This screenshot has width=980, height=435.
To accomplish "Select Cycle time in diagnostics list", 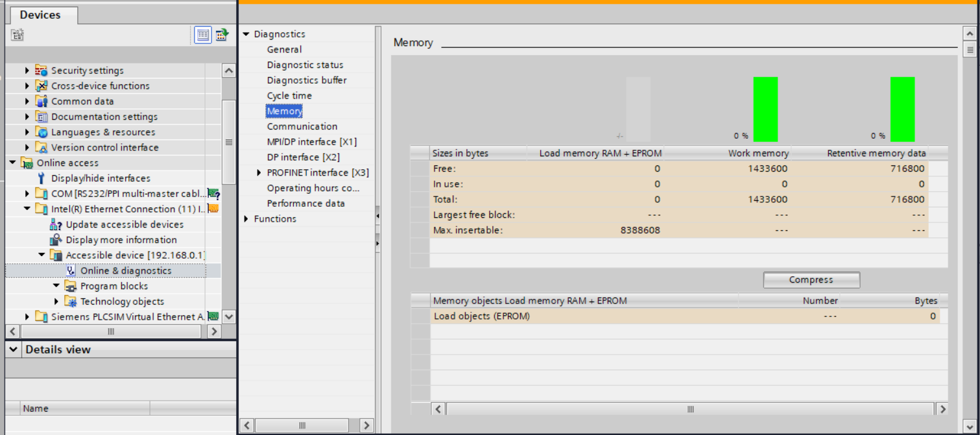I will pos(289,96).
